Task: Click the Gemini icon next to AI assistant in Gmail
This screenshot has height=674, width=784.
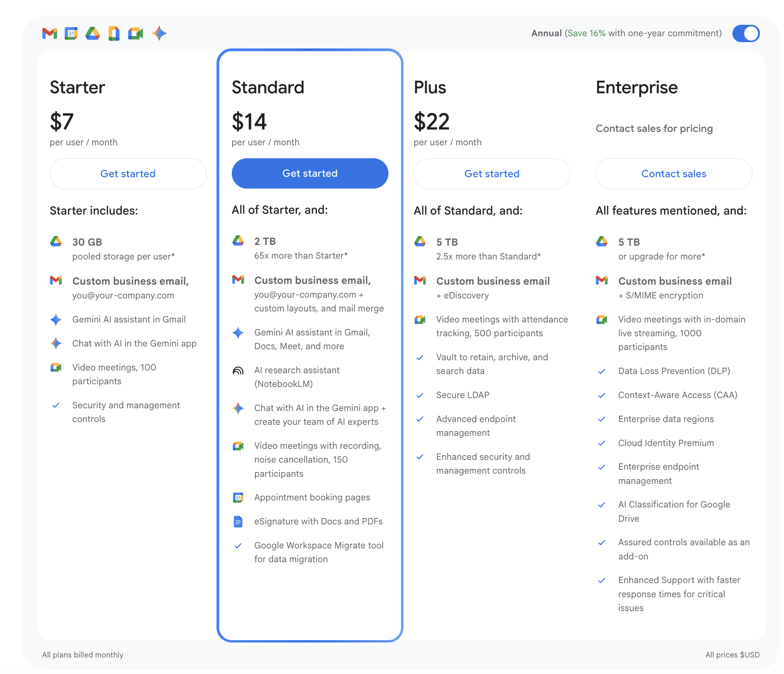Action: pos(56,320)
